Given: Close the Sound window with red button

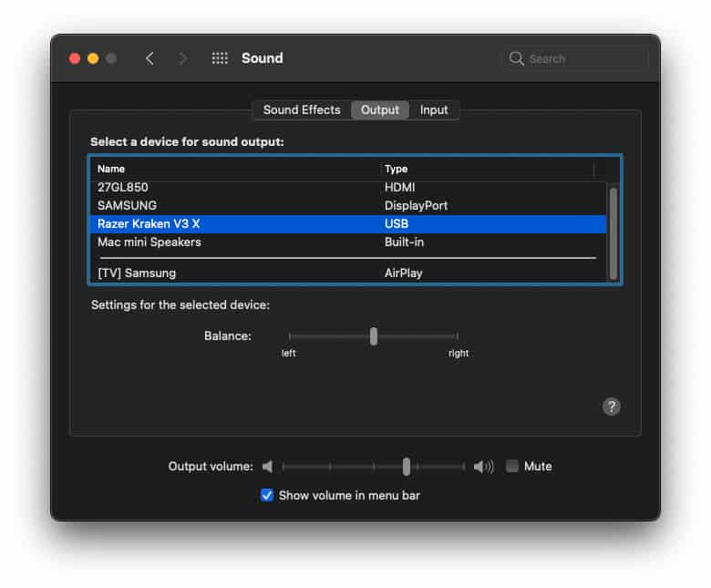Looking at the screenshot, I should point(75,58).
